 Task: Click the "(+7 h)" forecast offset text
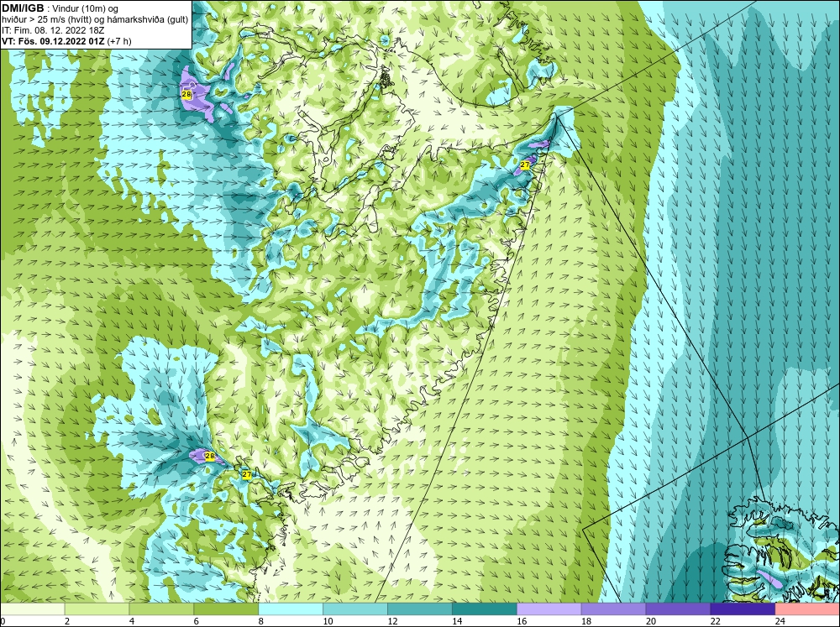pos(119,40)
